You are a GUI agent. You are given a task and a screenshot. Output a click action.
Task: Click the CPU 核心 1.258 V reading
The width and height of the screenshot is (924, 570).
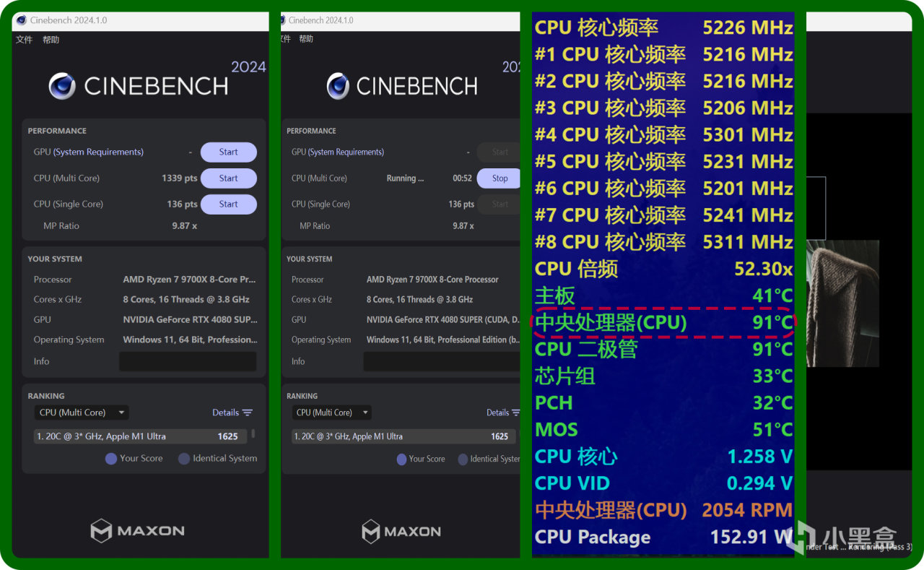coord(663,456)
